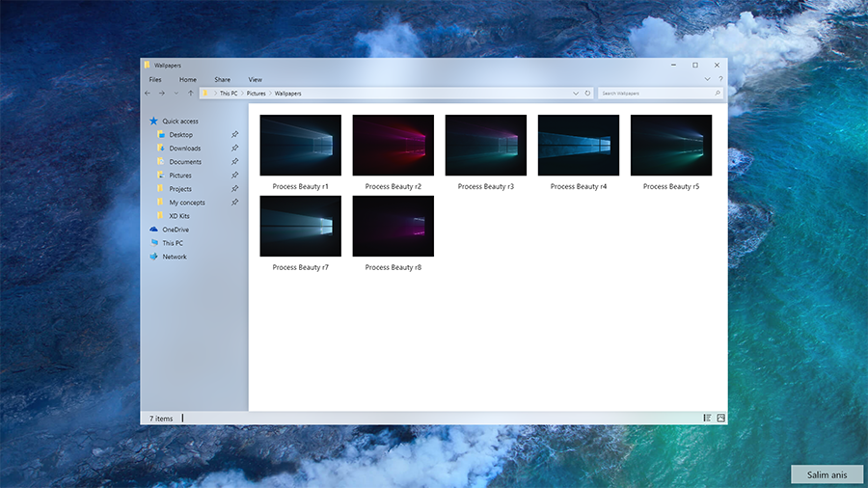This screenshot has width=868, height=488.
Task: Select the Process Beauty r7 thumbnail
Action: click(301, 226)
